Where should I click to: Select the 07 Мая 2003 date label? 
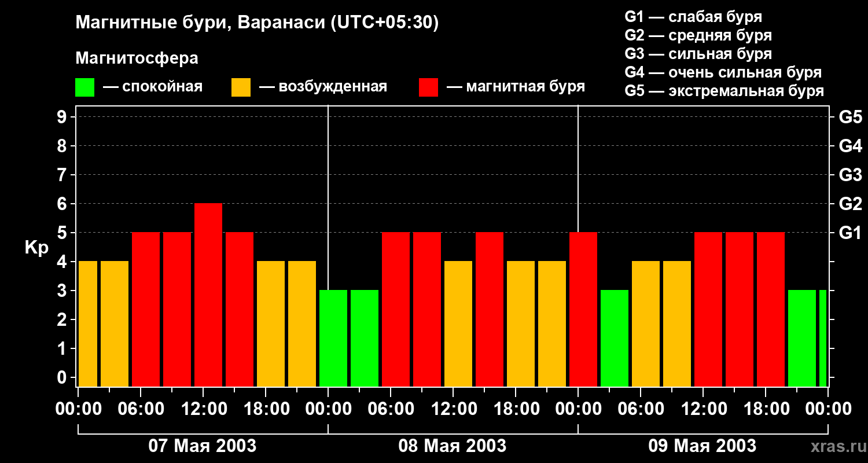[203, 446]
